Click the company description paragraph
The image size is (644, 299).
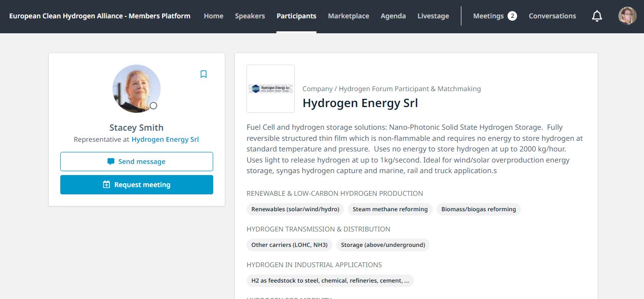[415, 149]
